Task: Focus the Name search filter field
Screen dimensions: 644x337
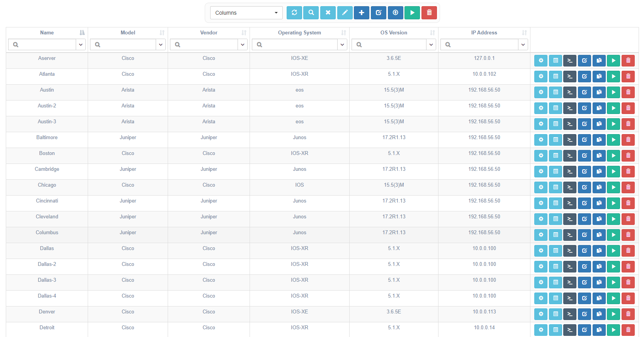Action: (x=42, y=45)
